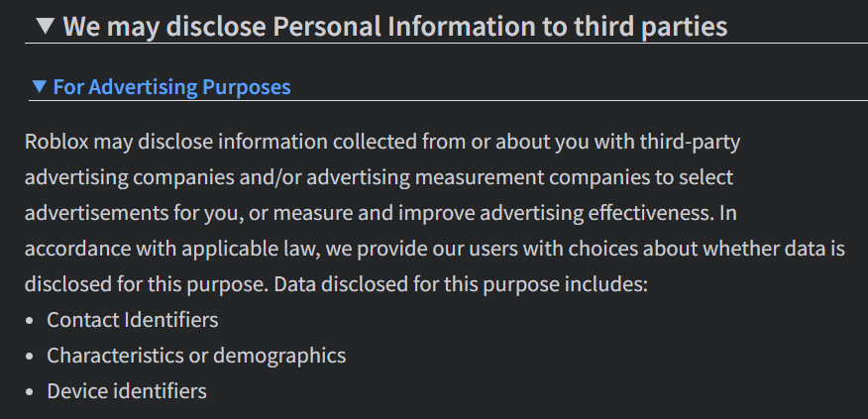Screen dimensions: 868x419
Task: Click the 'We may disclose Personal Information' heading
Action: click(394, 26)
